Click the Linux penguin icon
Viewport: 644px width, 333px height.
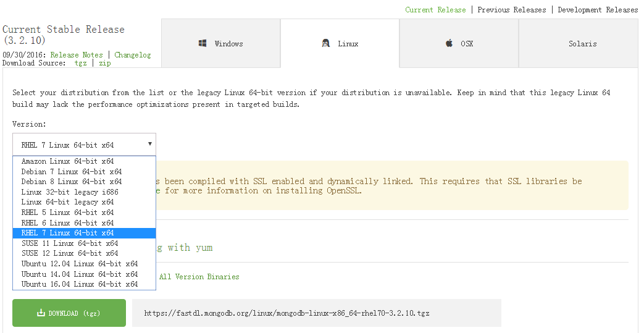(x=325, y=43)
